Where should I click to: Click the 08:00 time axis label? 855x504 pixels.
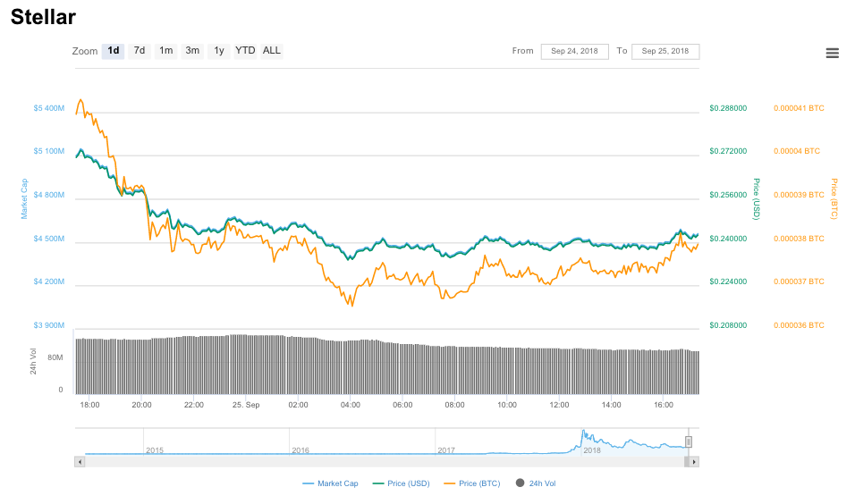(x=454, y=405)
